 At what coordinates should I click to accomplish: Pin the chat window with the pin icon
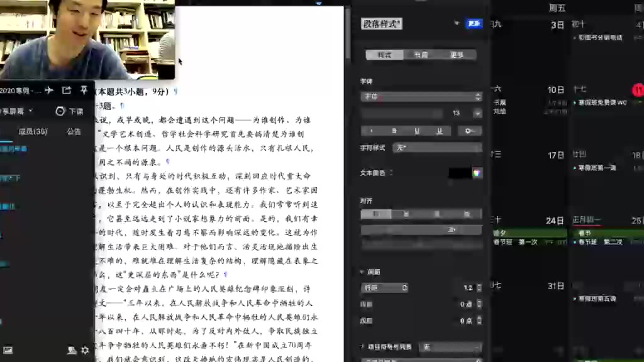[x=84, y=90]
